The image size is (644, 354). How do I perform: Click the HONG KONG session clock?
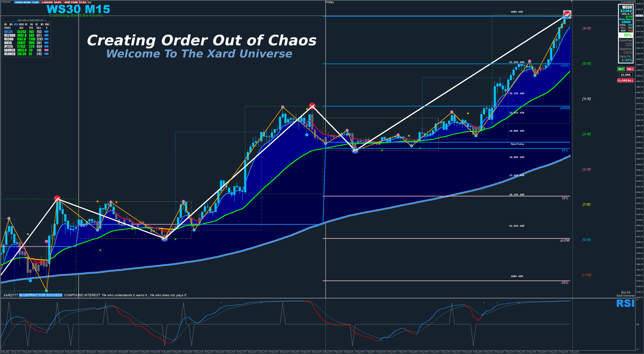[27, 2]
